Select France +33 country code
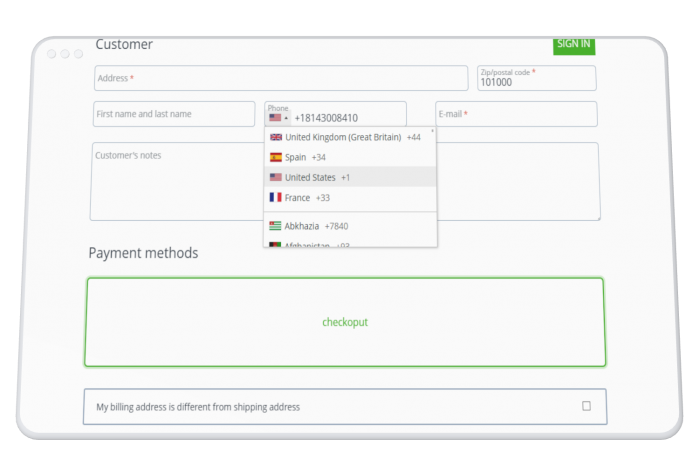Viewport: 700px width, 466px height. 350,197
